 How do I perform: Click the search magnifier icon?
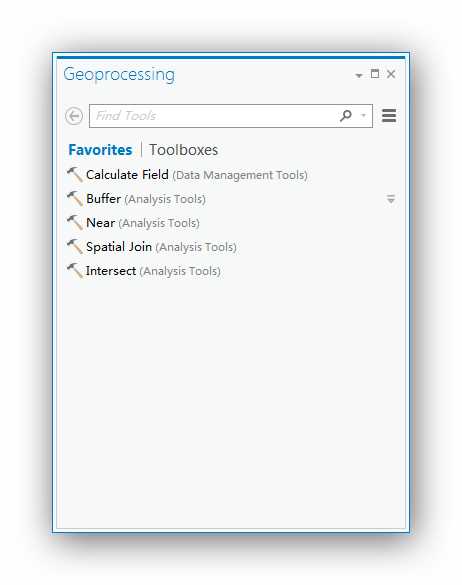(x=346, y=116)
